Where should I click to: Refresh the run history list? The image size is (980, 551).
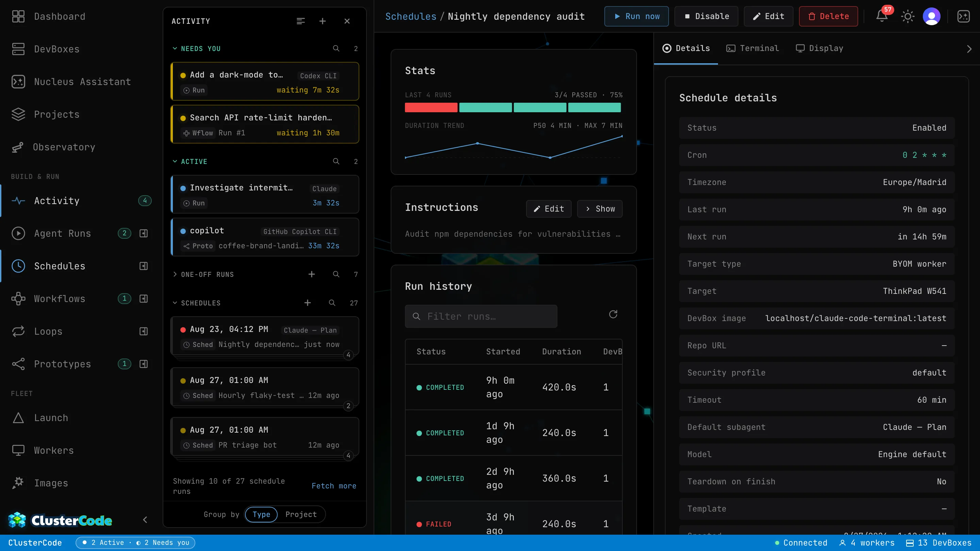613,315
